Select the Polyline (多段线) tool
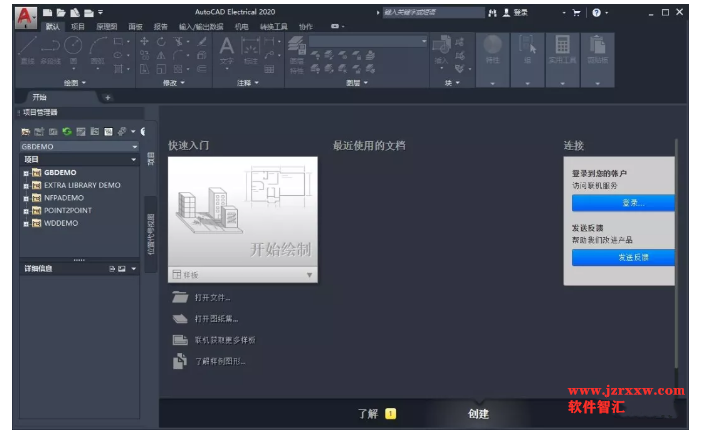Viewport: 714px width, 441px height. click(x=51, y=50)
